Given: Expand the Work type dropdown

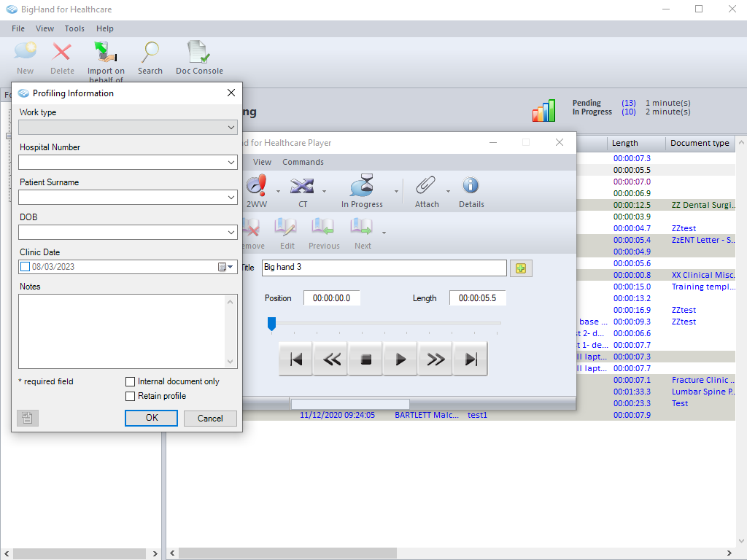Looking at the screenshot, I should pos(231,128).
